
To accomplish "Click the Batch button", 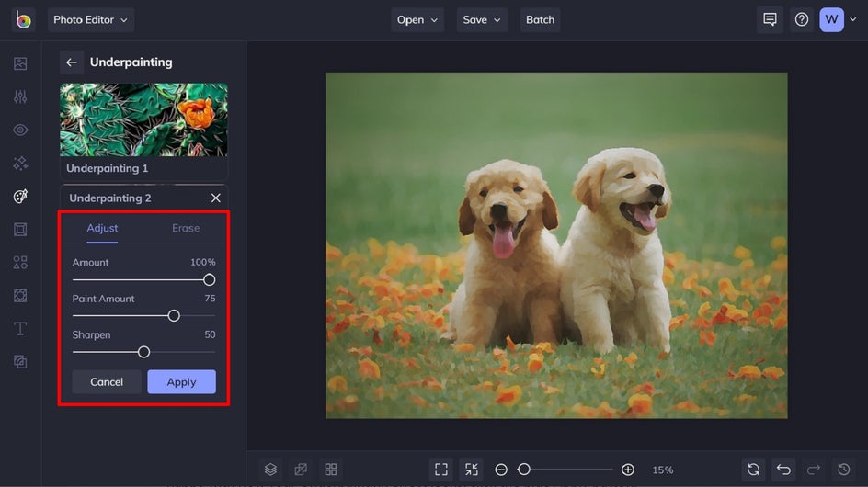I will [x=540, y=20].
